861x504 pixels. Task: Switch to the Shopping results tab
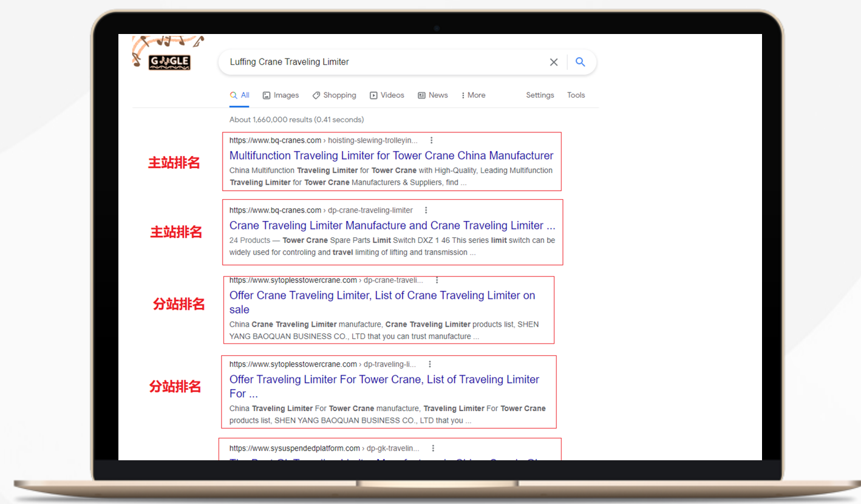click(334, 95)
